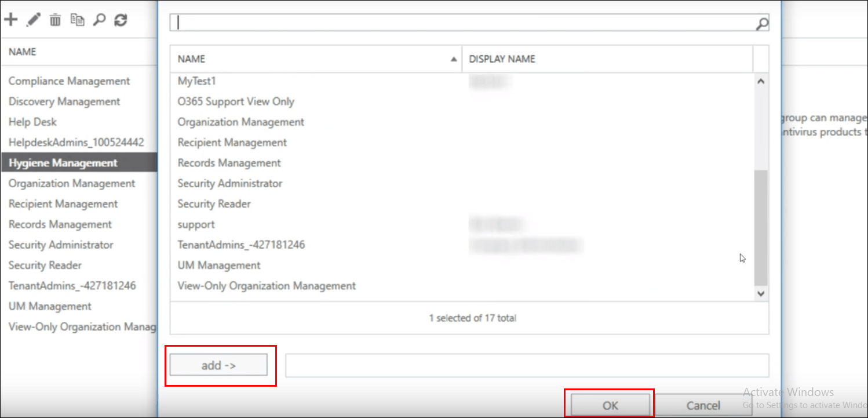Click the trash delete icon in the toolbar
This screenshot has width=868, height=418.
(55, 19)
